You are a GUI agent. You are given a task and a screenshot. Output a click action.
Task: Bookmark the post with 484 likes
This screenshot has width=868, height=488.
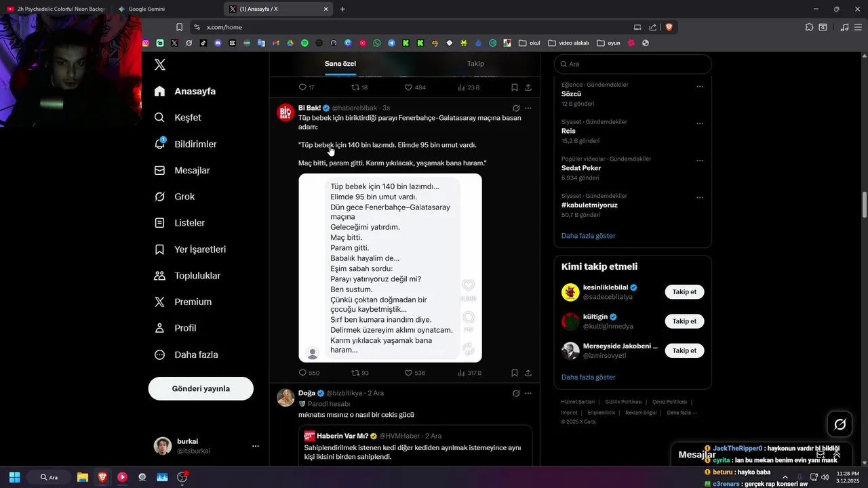[x=515, y=87]
